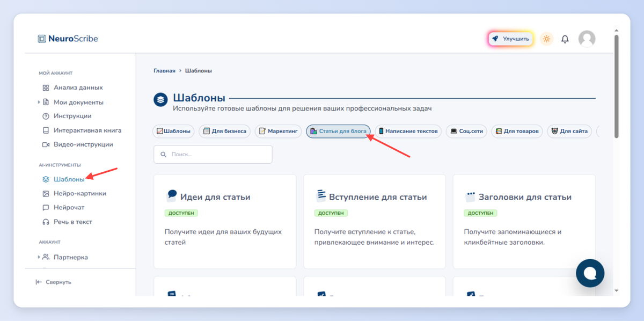Open Анализ данных in sidebar
Viewport: 644px width, 321px height.
[x=78, y=87]
